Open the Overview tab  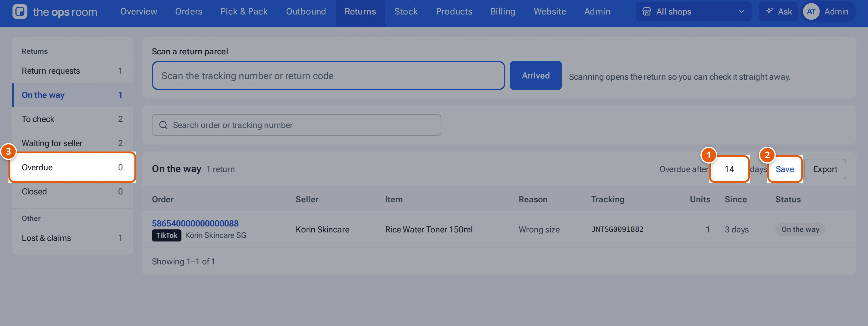click(x=139, y=12)
